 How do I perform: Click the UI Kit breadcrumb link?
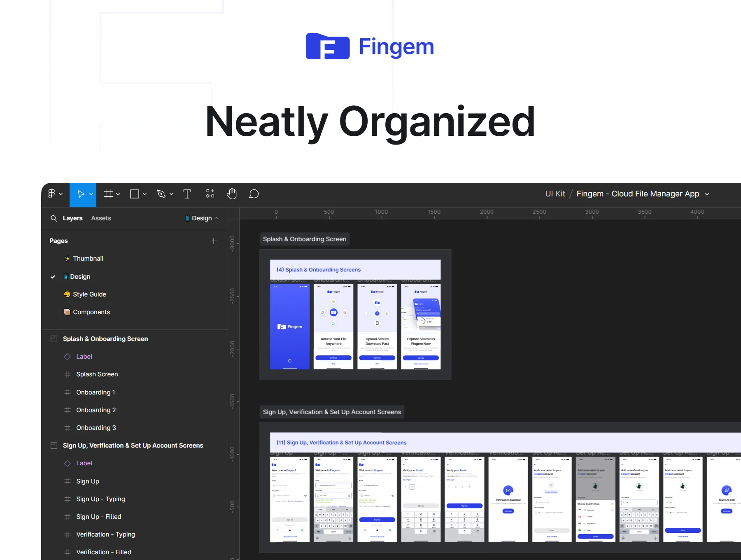click(x=555, y=194)
